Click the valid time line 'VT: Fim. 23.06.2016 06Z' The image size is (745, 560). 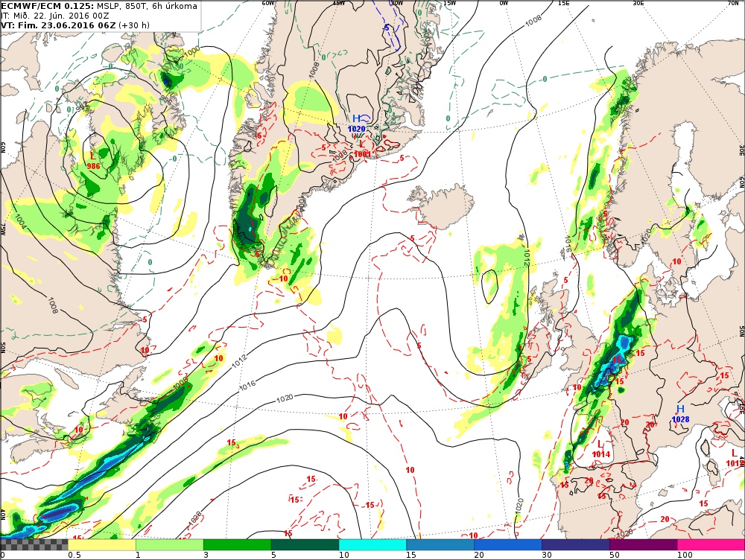pos(58,25)
